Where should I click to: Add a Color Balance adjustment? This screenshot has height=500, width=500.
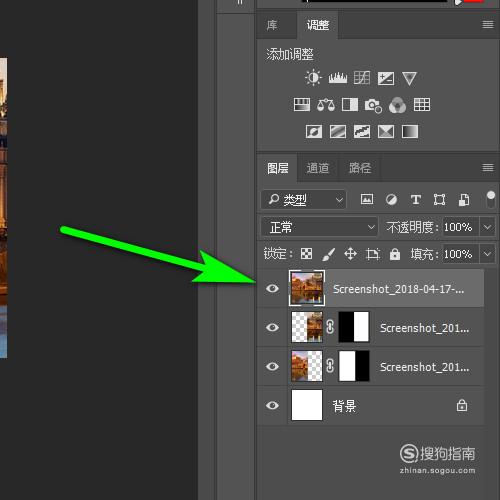tap(326, 105)
